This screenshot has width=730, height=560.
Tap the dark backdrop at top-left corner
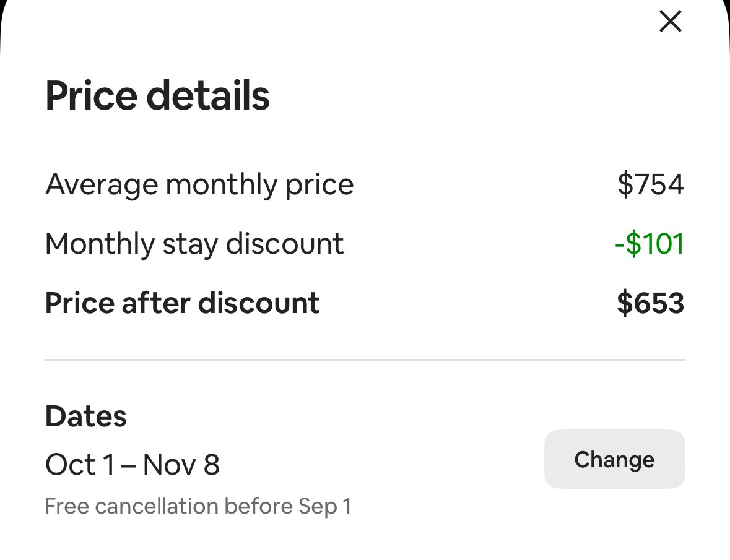[2, 5]
